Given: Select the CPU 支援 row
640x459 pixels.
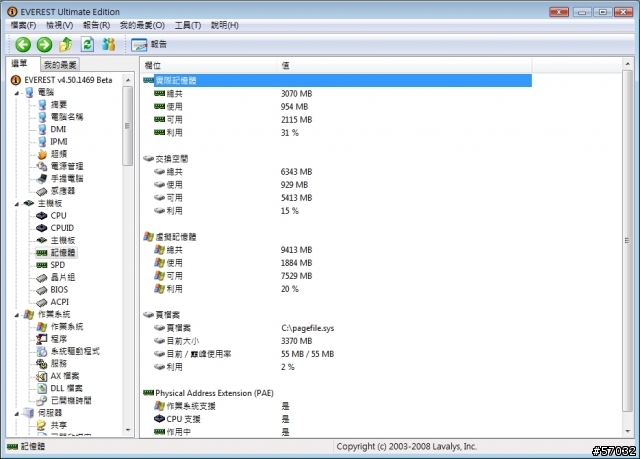Looking at the screenshot, I should click(183, 419).
